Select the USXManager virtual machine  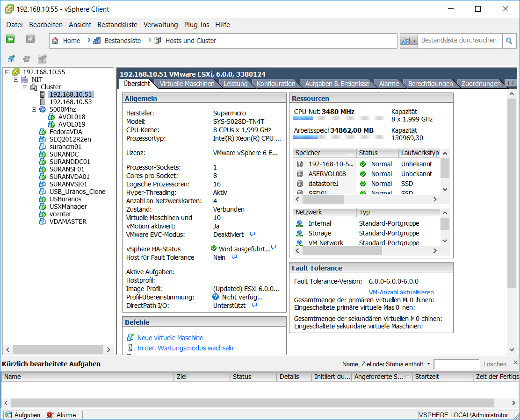[68, 206]
